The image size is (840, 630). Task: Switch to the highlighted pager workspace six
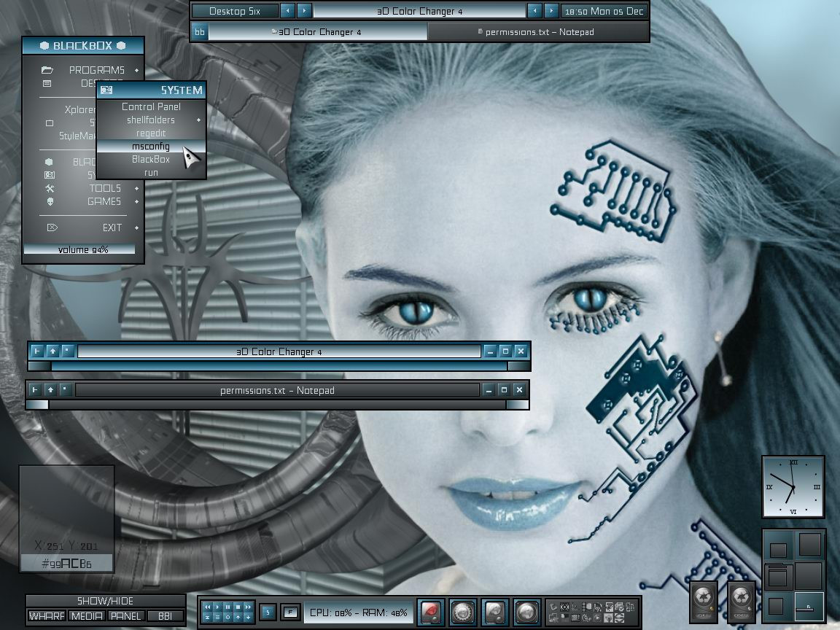pyautogui.click(x=809, y=607)
